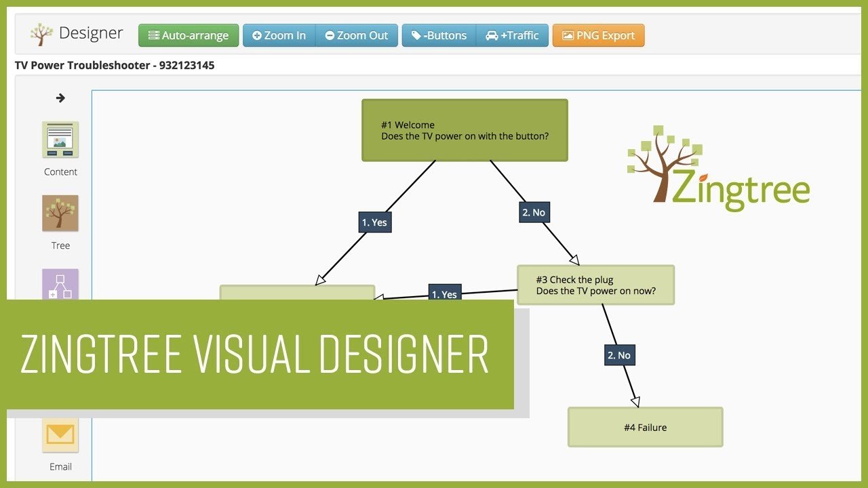Click the '1. Yes' button under Welcome
The width and height of the screenshot is (868, 488).
pos(375,222)
